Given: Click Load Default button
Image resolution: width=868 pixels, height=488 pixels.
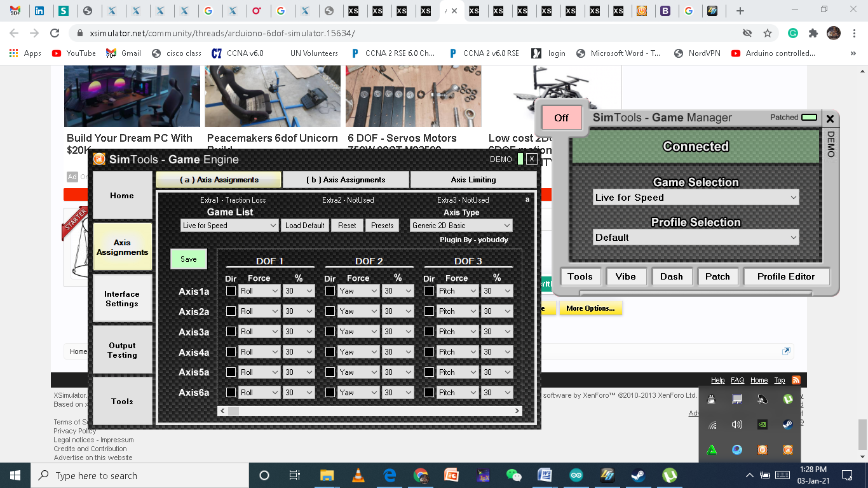Looking at the screenshot, I should click(305, 226).
